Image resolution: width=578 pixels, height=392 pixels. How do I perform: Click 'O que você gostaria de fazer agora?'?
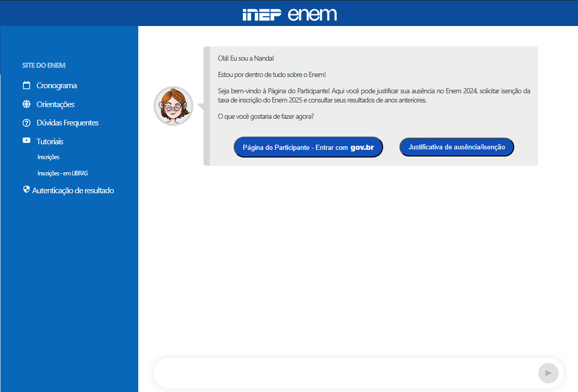pyautogui.click(x=266, y=116)
